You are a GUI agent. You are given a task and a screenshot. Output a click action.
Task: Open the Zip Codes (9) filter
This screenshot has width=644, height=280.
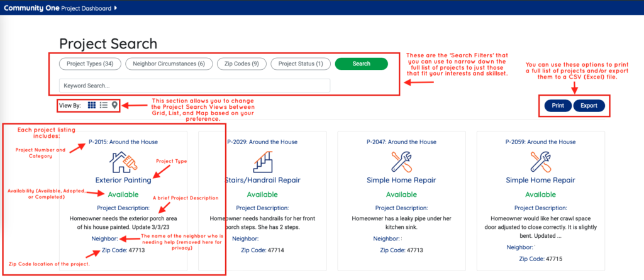pyautogui.click(x=240, y=64)
